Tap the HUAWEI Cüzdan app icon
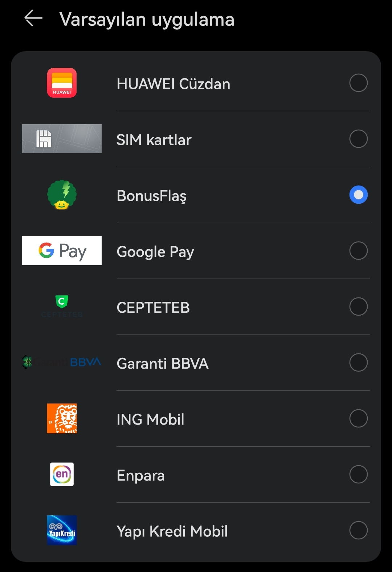The image size is (392, 572). 62,83
